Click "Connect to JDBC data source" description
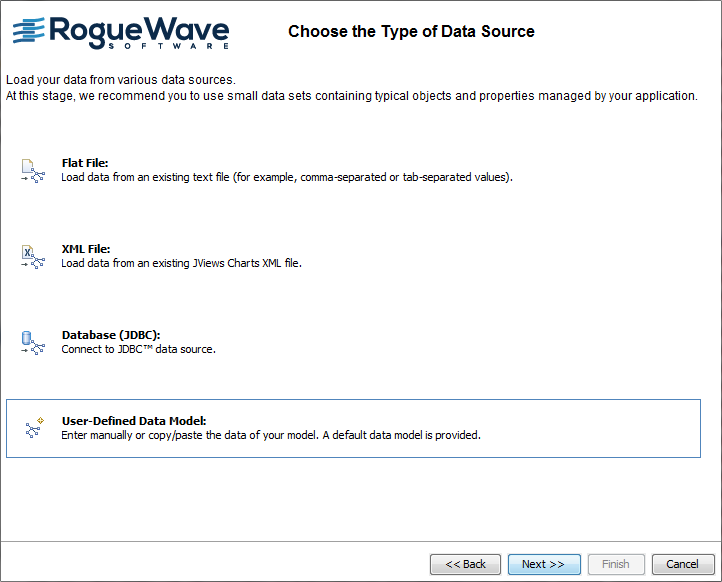 [x=139, y=349]
